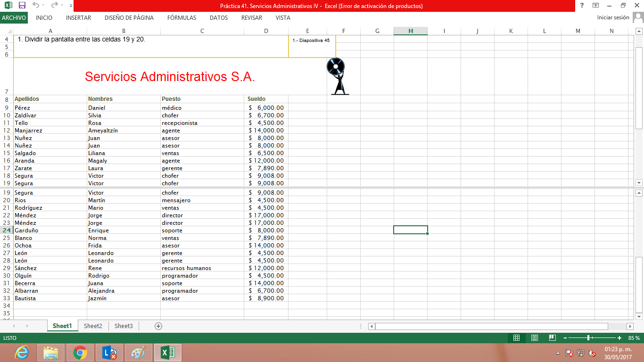Click the column H header
The width and height of the screenshot is (644, 362).
pos(411,31)
